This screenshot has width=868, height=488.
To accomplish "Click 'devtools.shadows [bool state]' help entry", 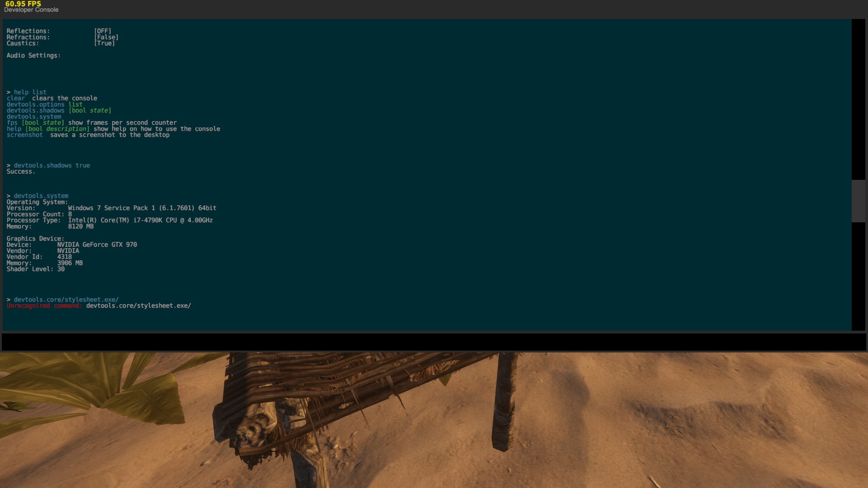I will (x=59, y=111).
